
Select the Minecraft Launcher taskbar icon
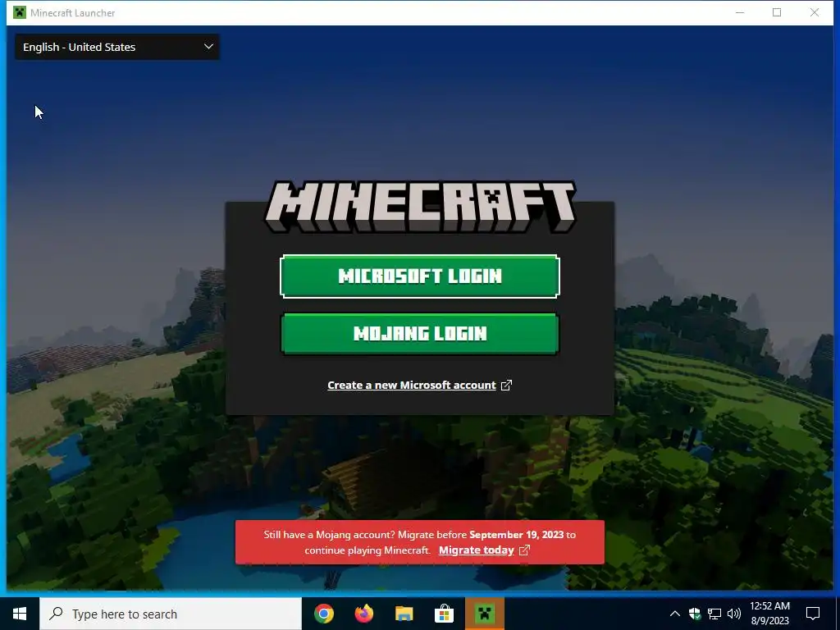pos(484,614)
